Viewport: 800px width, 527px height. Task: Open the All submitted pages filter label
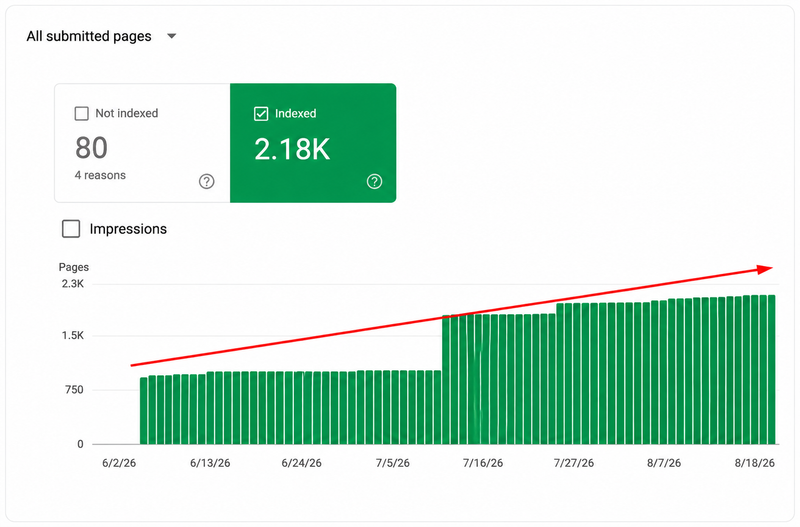(x=89, y=36)
